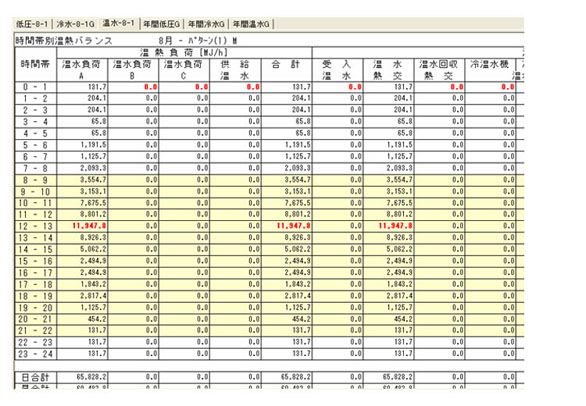
Task: Select the 12 - 13 time slot row
Action: pyautogui.click(x=269, y=226)
